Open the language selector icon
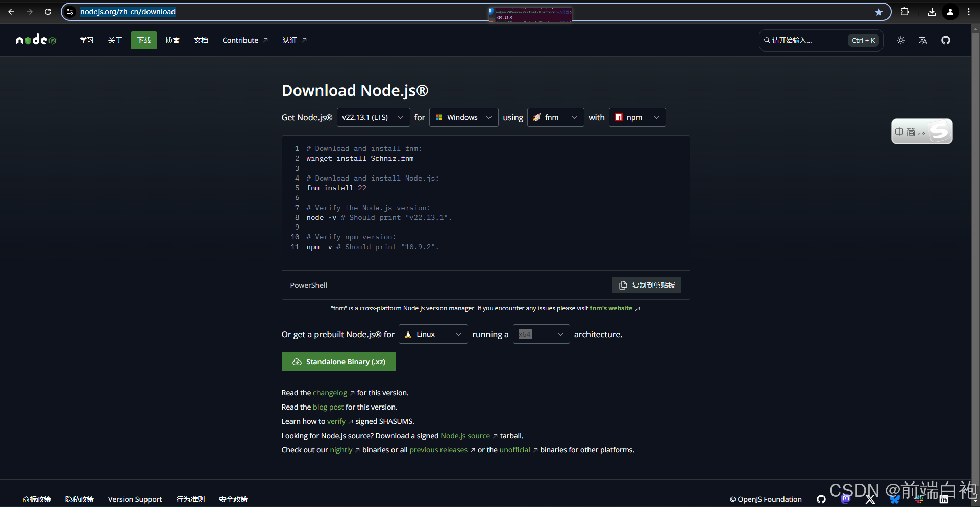This screenshot has width=980, height=507. coord(923,40)
